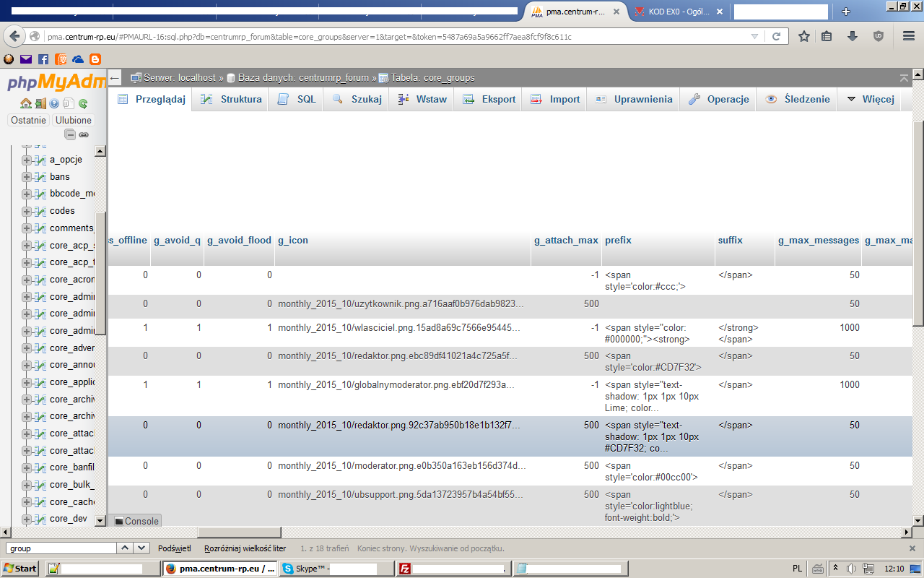
Task: Reload the navigation panel with green refresh icon
Action: click(x=83, y=103)
